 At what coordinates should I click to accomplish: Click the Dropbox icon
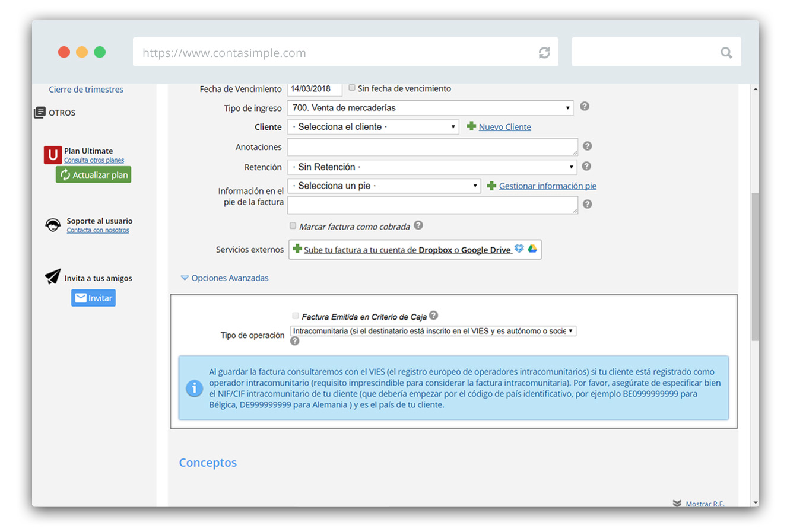coord(519,249)
